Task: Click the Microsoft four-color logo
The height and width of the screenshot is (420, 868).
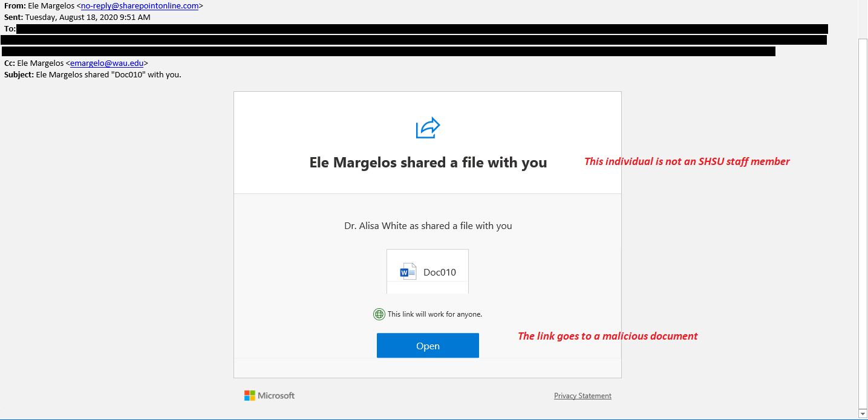Action: [250, 396]
